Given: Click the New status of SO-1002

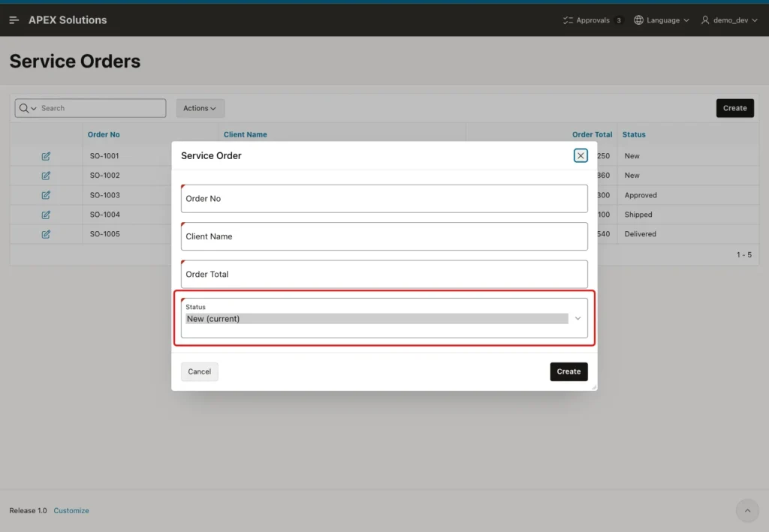Looking at the screenshot, I should point(632,176).
